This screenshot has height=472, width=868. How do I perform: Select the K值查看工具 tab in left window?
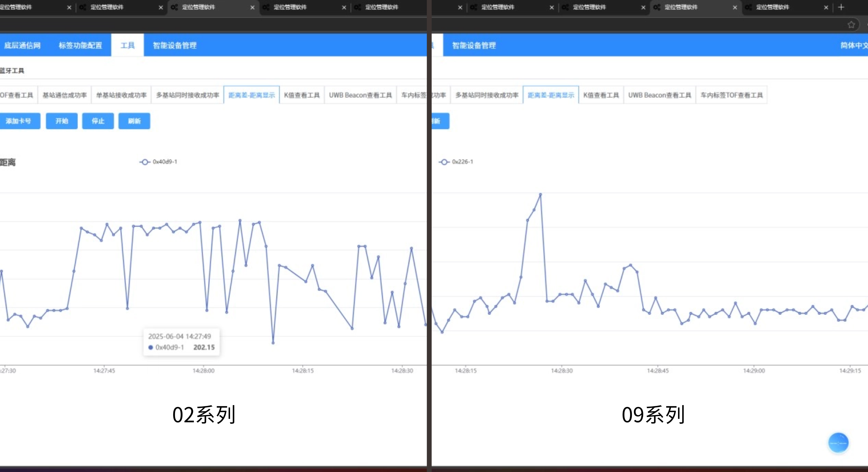302,95
